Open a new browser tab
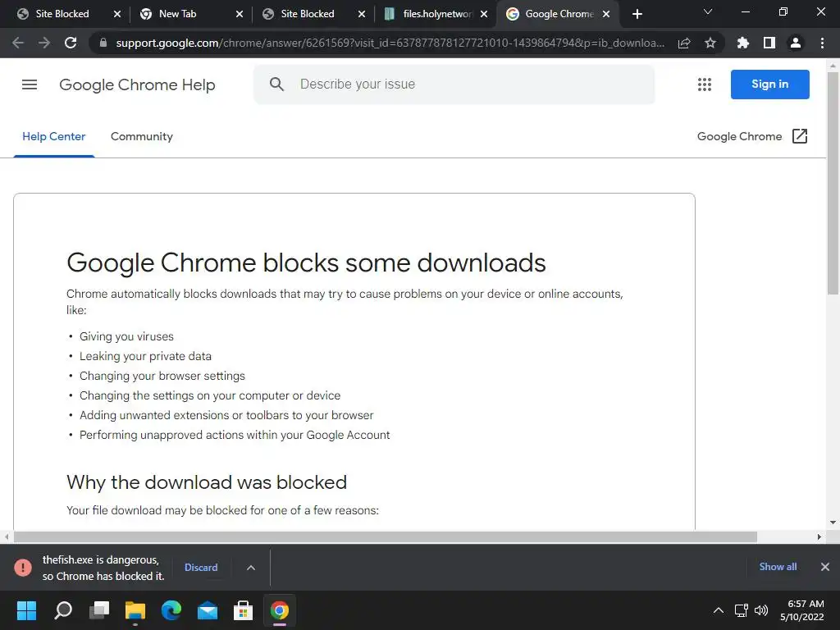 point(637,14)
